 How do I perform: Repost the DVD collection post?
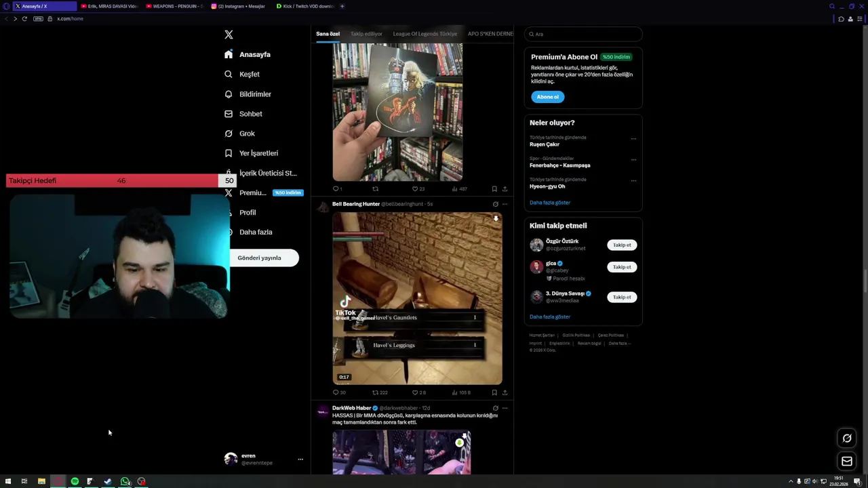(x=375, y=189)
